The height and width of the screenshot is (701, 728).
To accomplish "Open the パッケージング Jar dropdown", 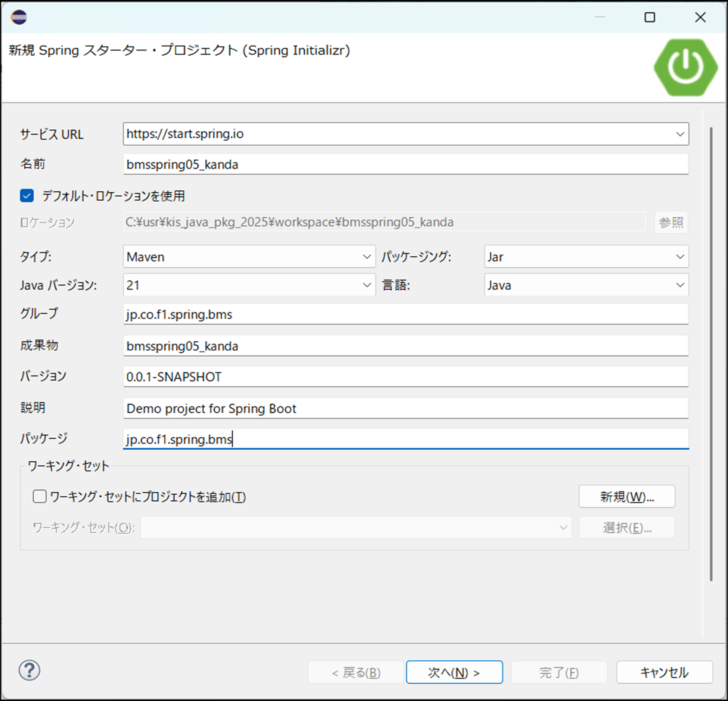I will click(x=680, y=257).
